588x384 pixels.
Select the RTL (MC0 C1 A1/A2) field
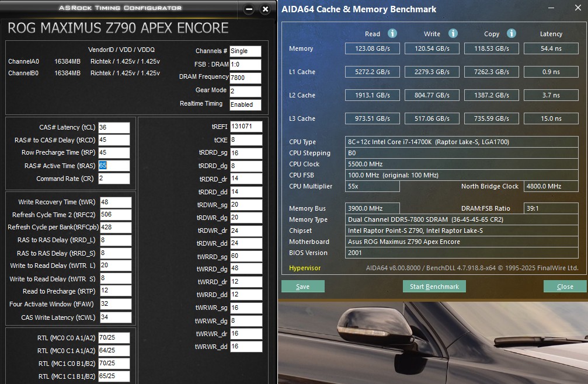[x=114, y=351]
